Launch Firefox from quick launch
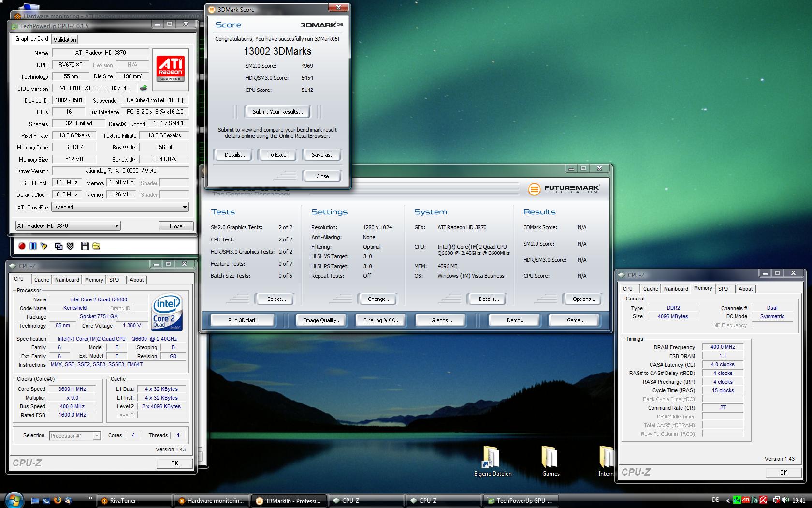 coord(58,501)
